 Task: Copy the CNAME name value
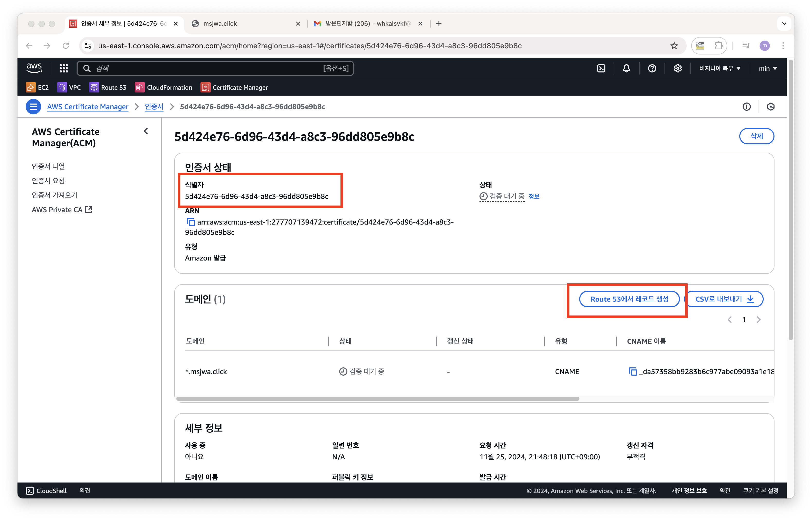click(633, 372)
